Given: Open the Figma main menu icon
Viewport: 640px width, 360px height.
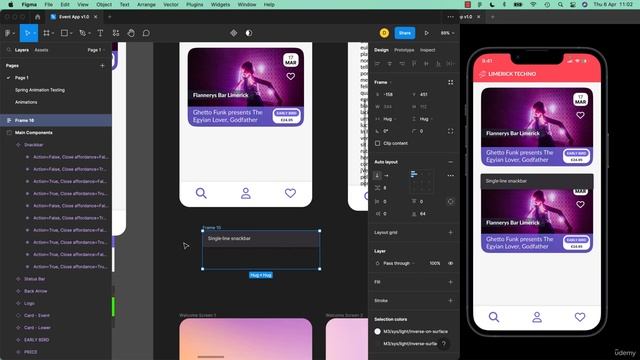Looking at the screenshot, I should pos(8,33).
